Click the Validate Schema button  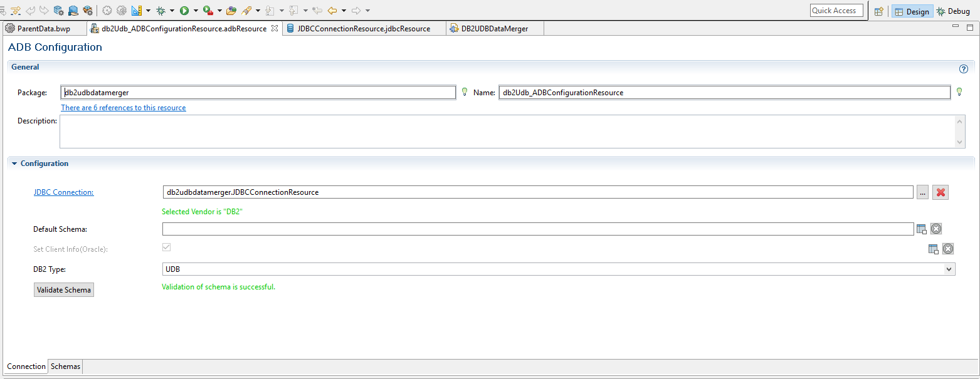[x=64, y=290]
